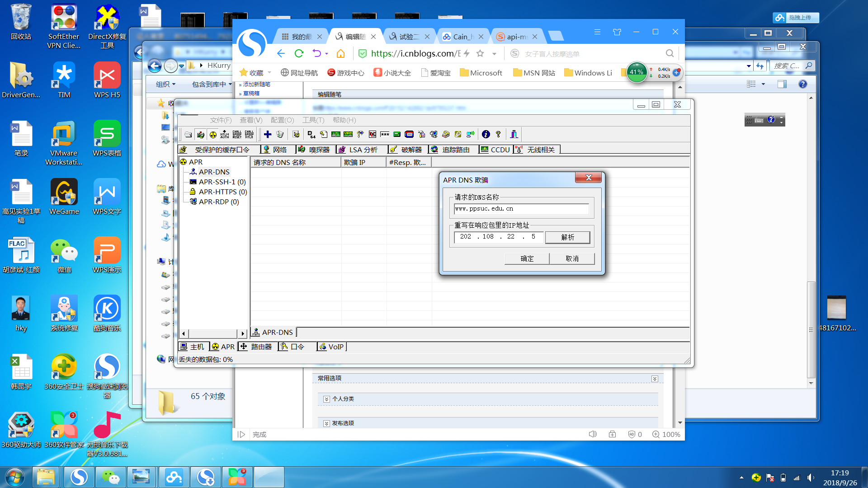Click 确定 in the APR DNS dialog

[527, 258]
